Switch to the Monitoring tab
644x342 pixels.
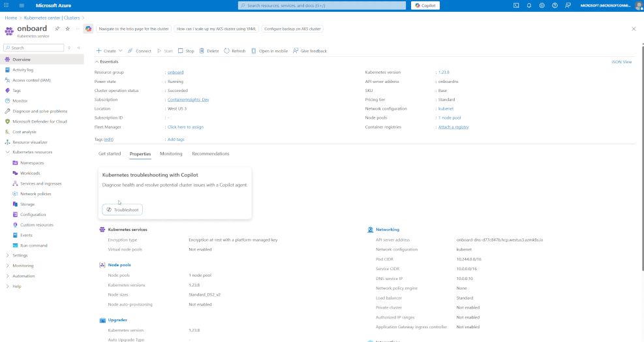[x=171, y=154]
